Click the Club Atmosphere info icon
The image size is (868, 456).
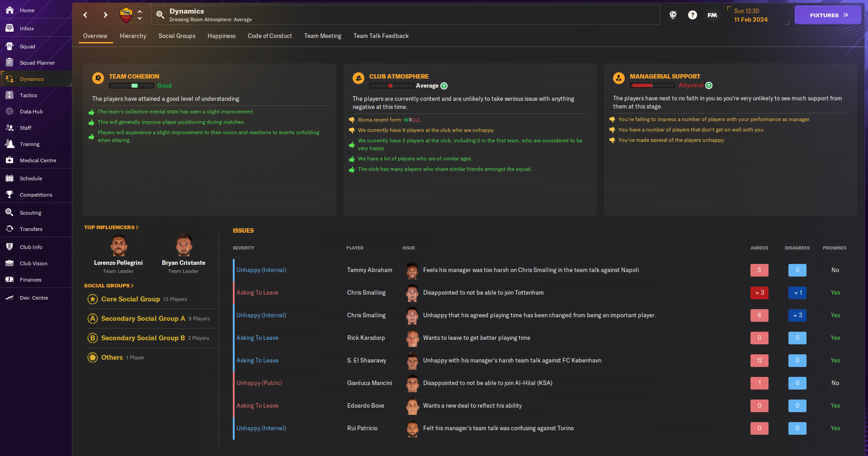point(444,86)
